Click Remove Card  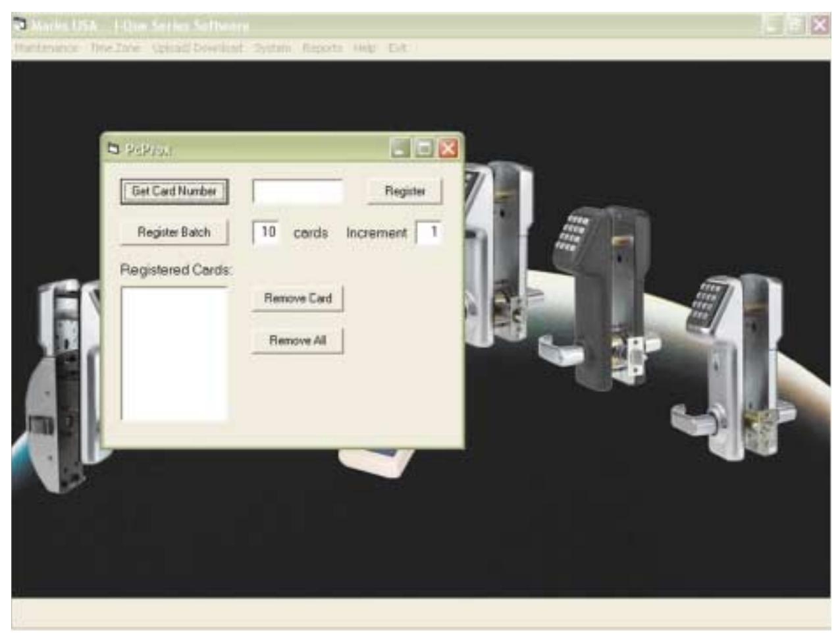coord(298,298)
